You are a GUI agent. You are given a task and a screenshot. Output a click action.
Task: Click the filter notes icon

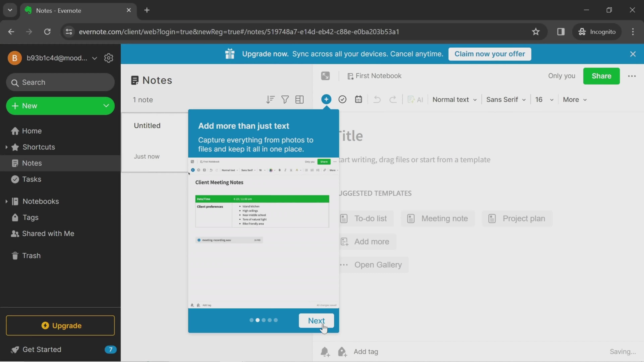point(284,99)
